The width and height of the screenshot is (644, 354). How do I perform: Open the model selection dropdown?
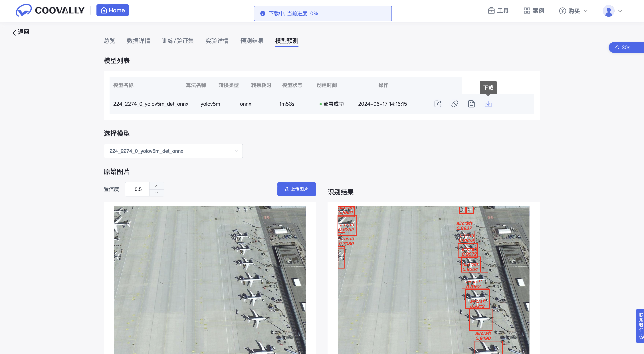point(173,151)
